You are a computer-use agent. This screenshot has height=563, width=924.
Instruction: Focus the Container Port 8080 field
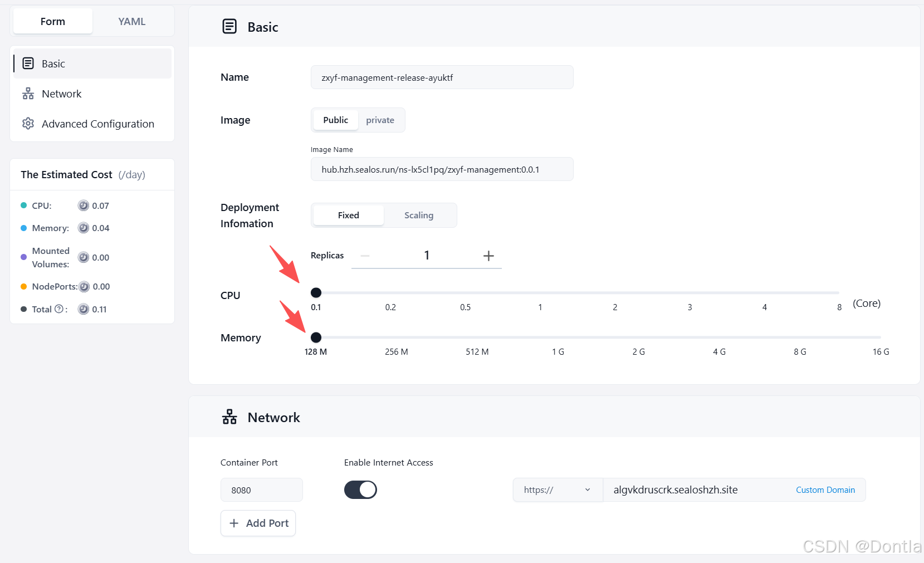pos(261,490)
